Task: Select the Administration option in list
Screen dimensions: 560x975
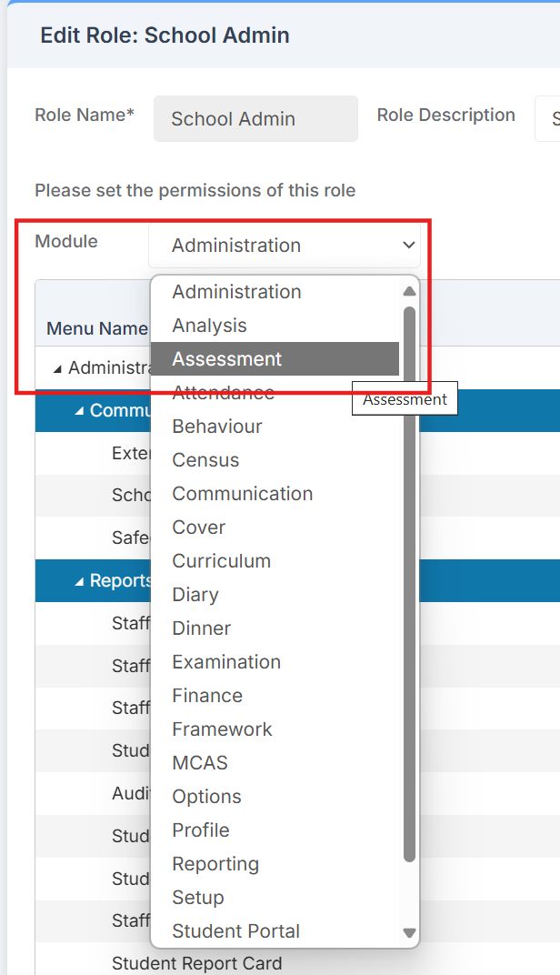Action: [236, 292]
